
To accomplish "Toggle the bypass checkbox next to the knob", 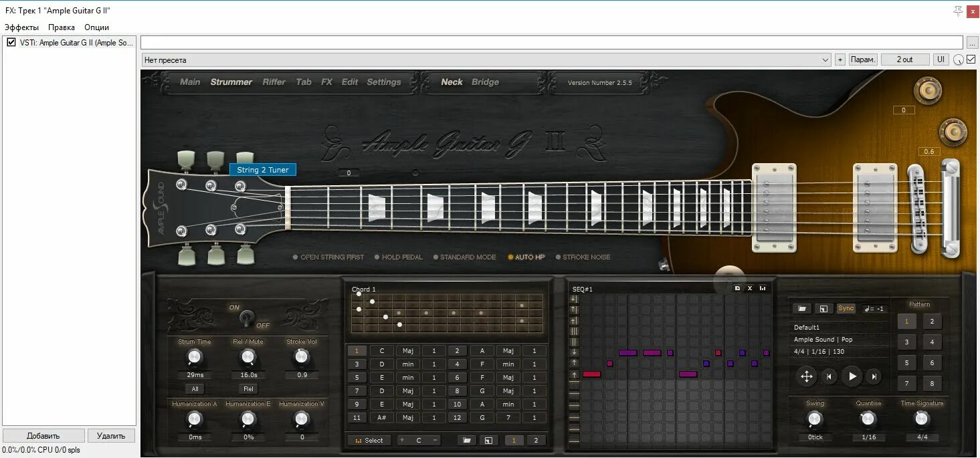I will coord(971,60).
